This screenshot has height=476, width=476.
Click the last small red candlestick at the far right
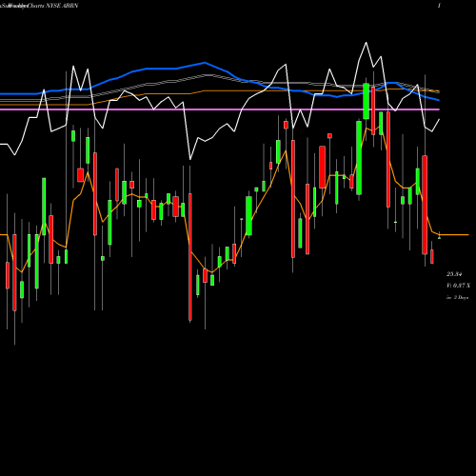pos(432,256)
